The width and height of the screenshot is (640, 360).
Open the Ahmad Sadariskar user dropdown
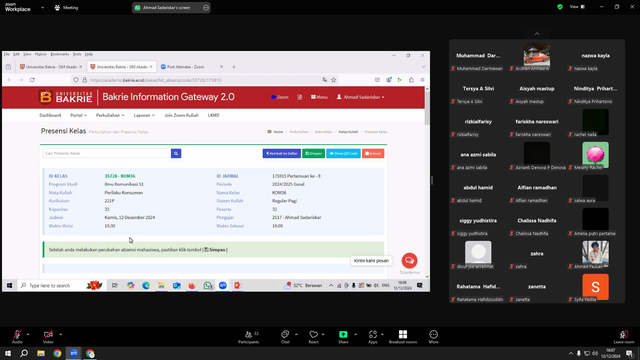[x=360, y=97]
